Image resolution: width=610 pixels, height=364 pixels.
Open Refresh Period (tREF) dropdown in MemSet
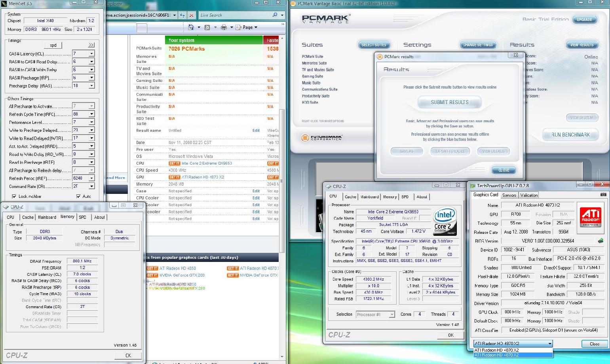[x=91, y=178]
